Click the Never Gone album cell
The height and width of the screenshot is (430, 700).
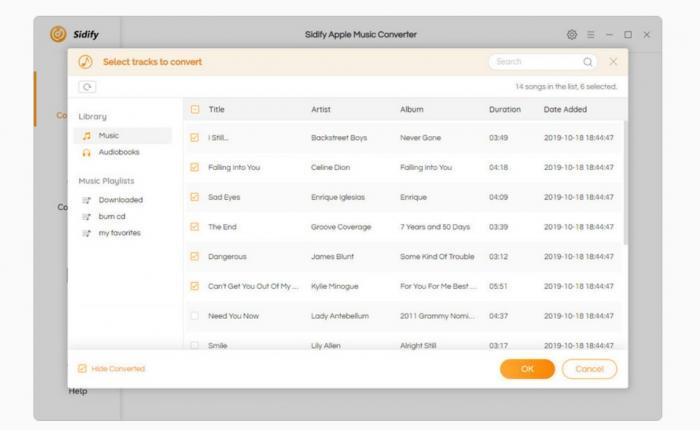tap(420, 138)
